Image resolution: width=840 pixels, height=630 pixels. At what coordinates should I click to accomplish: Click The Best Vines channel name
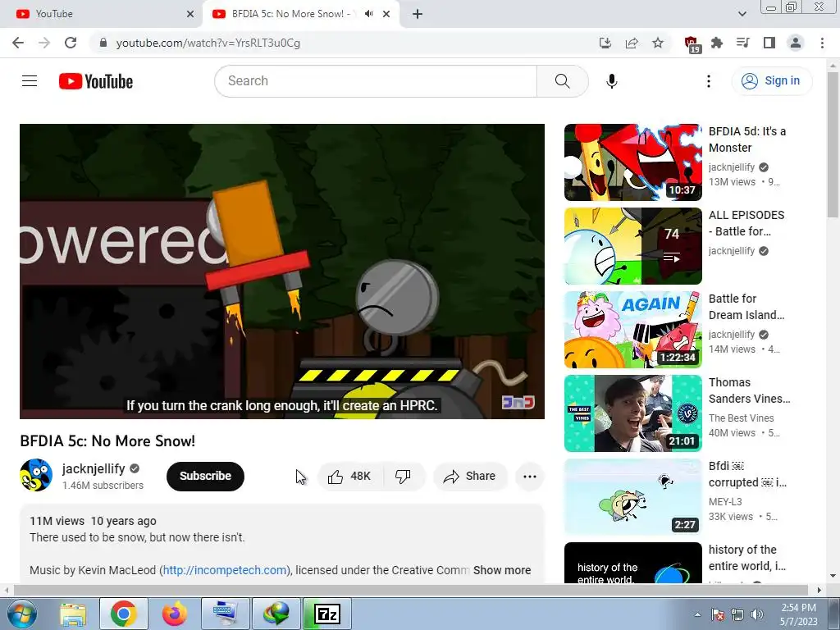[x=741, y=418]
